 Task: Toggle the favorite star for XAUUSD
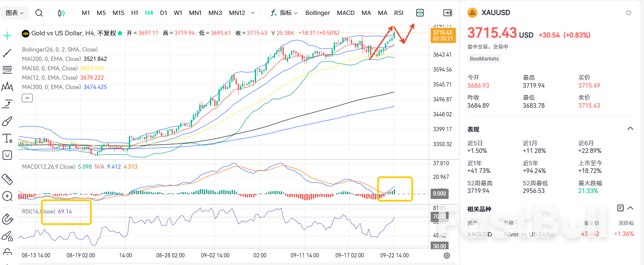(628, 12)
